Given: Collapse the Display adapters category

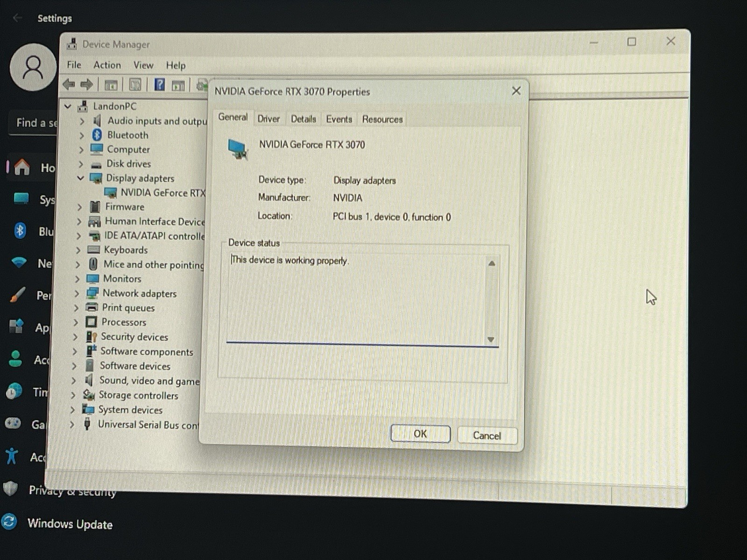Looking at the screenshot, I should coord(80,178).
